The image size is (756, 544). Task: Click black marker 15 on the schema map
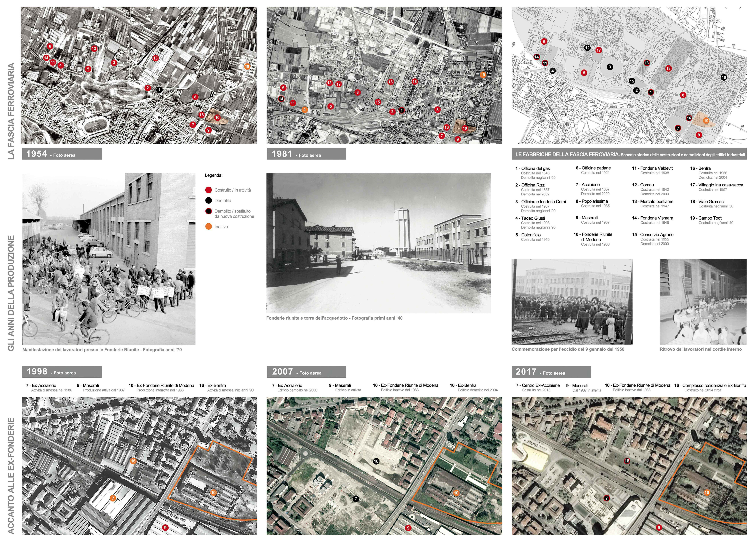coord(632,81)
